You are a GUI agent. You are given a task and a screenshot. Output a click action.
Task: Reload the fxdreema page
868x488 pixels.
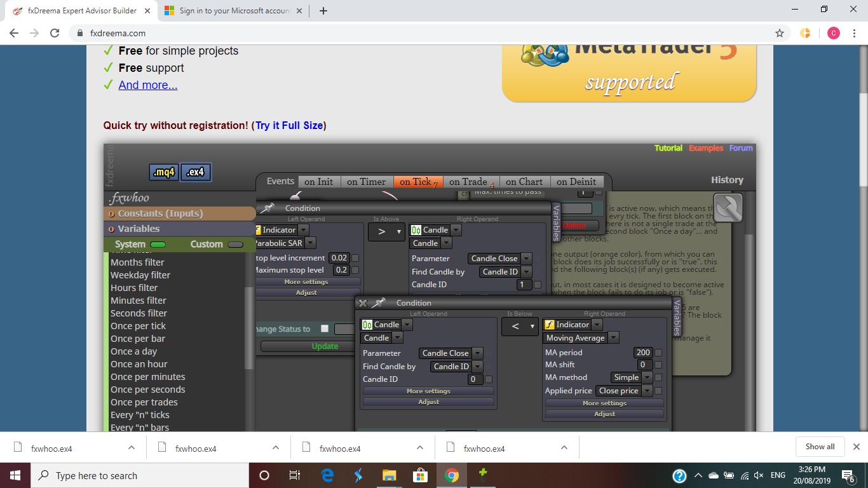55,33
